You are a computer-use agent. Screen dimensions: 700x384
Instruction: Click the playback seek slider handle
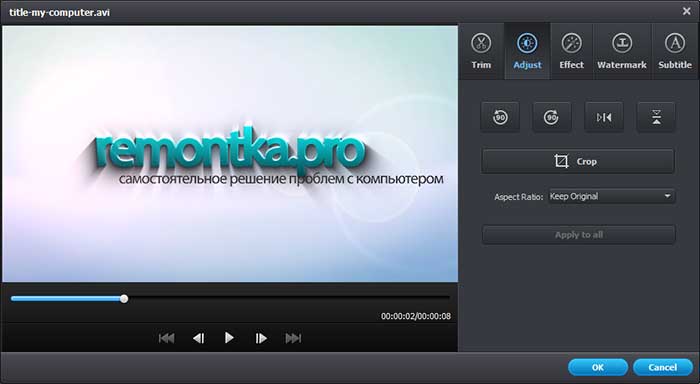tap(124, 299)
